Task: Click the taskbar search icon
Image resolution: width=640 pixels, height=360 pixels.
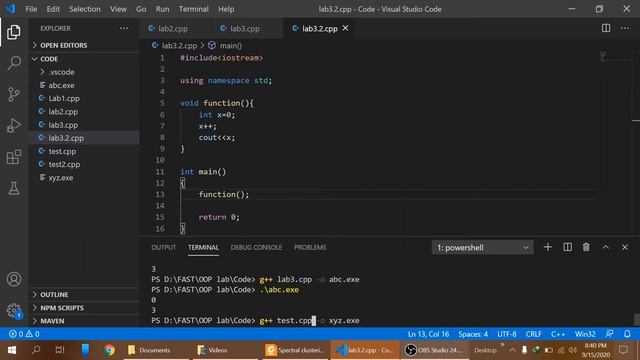Action: [x=36, y=350]
